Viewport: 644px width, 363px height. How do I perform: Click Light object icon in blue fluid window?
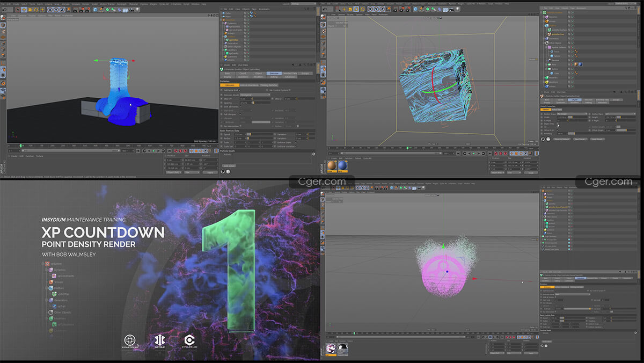tap(137, 10)
